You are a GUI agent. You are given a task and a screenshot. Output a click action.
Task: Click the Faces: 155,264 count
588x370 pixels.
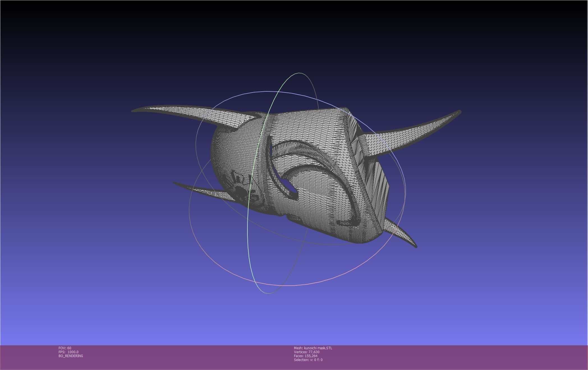306,356
